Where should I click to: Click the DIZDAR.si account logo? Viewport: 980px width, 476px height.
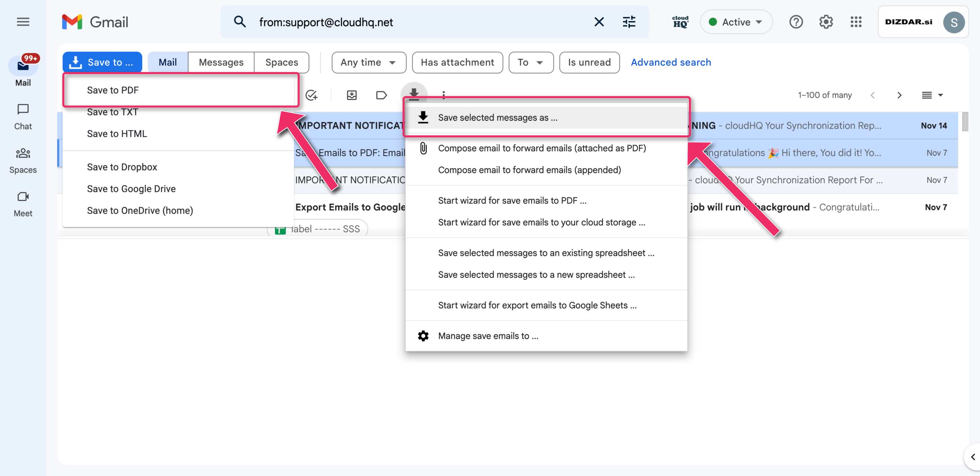(x=909, y=22)
